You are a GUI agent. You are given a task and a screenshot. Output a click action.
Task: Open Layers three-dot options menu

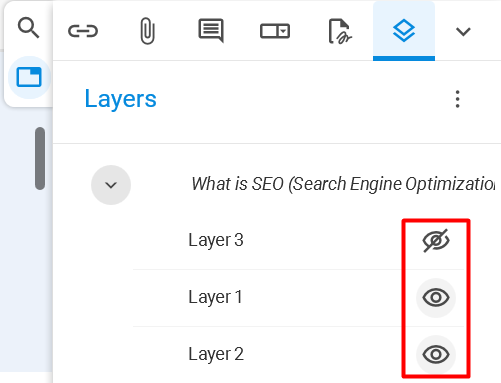pos(458,99)
